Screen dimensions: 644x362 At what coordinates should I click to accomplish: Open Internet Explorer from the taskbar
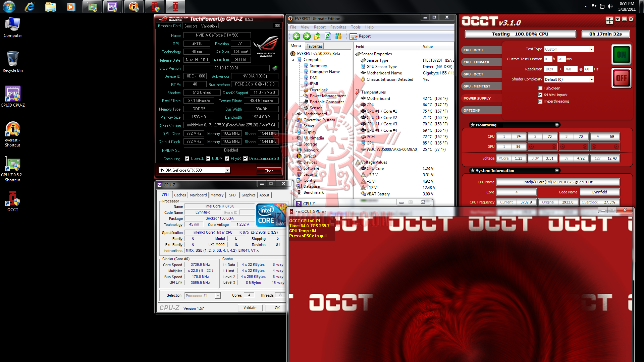click(30, 7)
